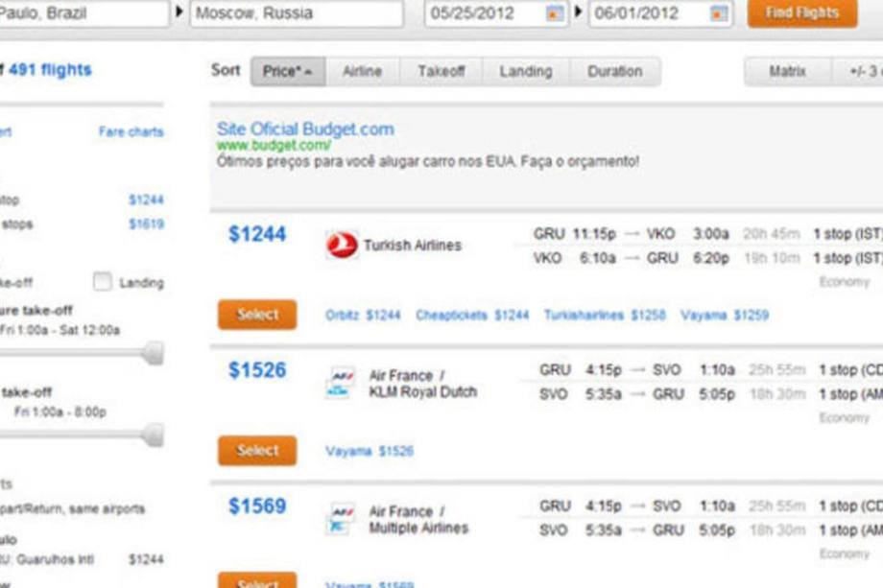Sort results by Airline
883x588 pixels.
[363, 71]
